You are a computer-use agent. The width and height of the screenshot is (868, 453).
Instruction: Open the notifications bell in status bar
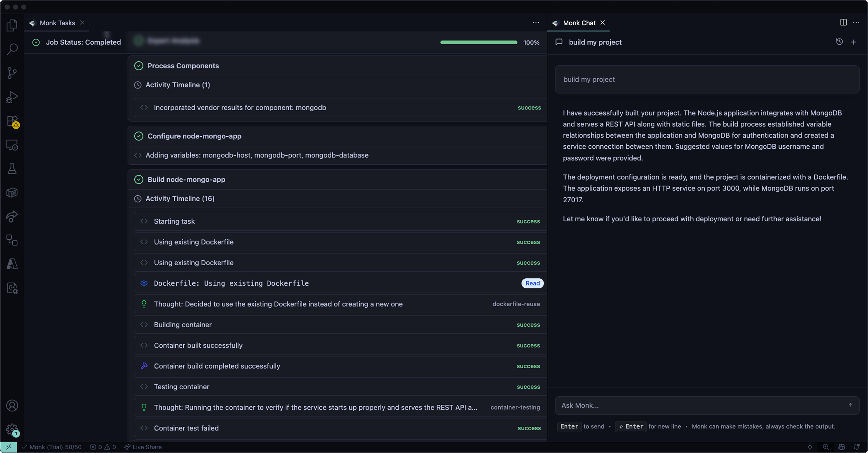(856, 447)
